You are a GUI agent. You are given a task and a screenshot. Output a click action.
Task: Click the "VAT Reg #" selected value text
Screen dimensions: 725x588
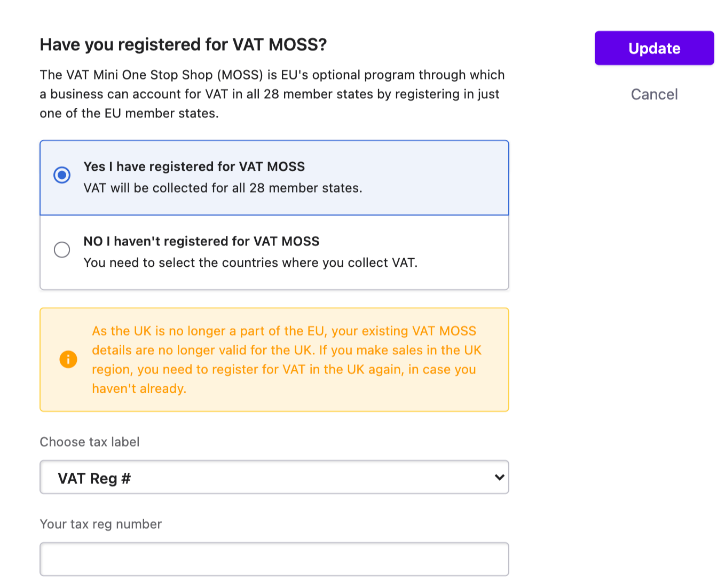(94, 479)
